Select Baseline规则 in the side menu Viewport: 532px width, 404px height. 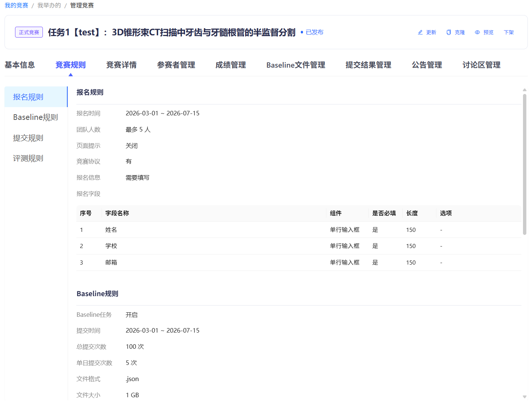click(36, 117)
